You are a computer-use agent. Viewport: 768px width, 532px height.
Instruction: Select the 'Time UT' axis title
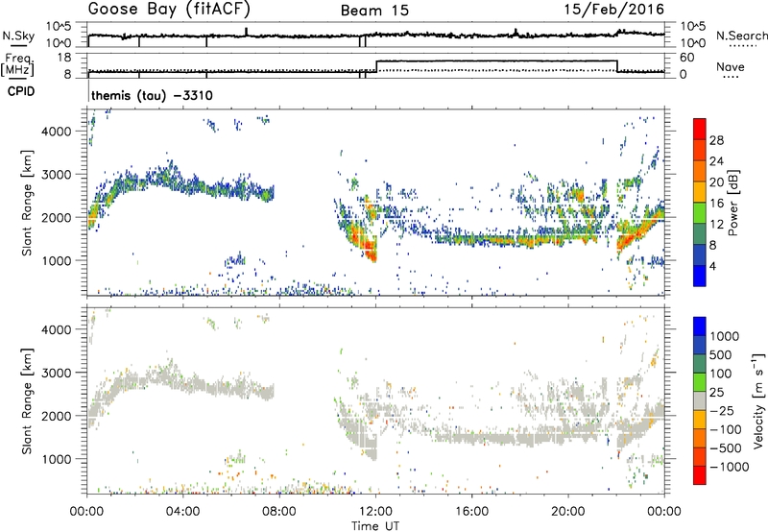tap(375, 526)
